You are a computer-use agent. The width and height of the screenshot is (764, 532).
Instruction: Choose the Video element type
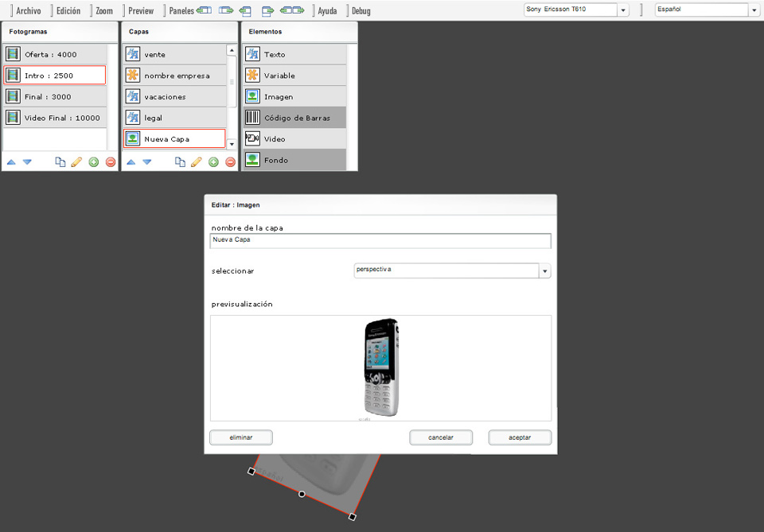(295, 139)
